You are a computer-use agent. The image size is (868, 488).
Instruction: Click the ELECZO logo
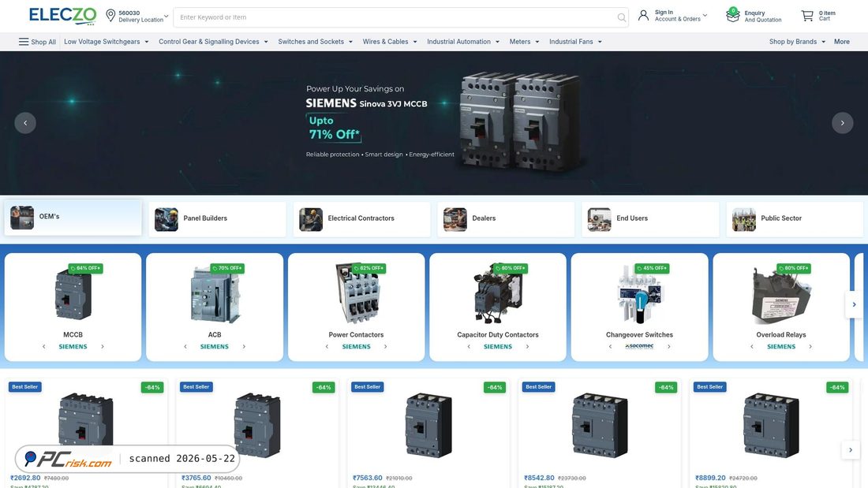62,16
